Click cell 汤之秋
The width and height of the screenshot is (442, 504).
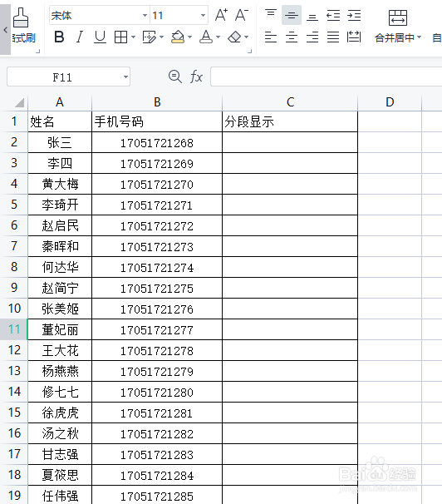tap(60, 433)
